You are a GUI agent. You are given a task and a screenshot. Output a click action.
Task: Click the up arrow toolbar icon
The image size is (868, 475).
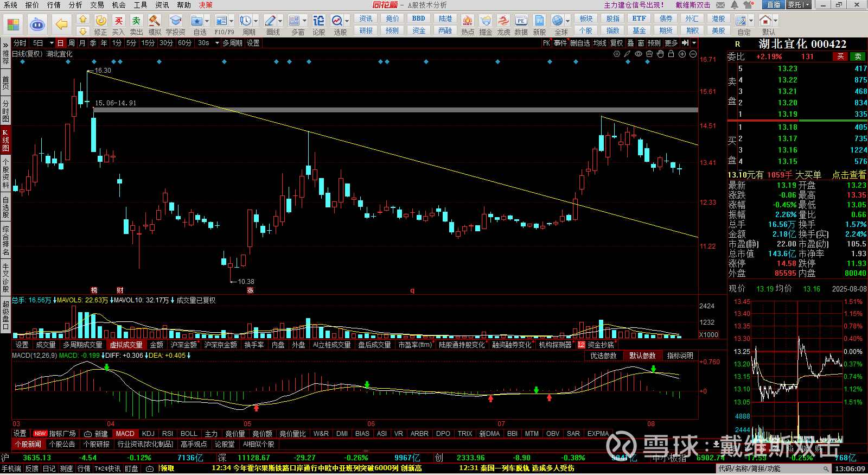pos(83,19)
